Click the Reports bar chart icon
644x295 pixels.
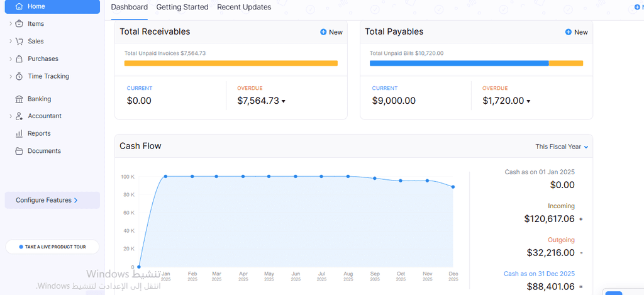click(x=19, y=134)
